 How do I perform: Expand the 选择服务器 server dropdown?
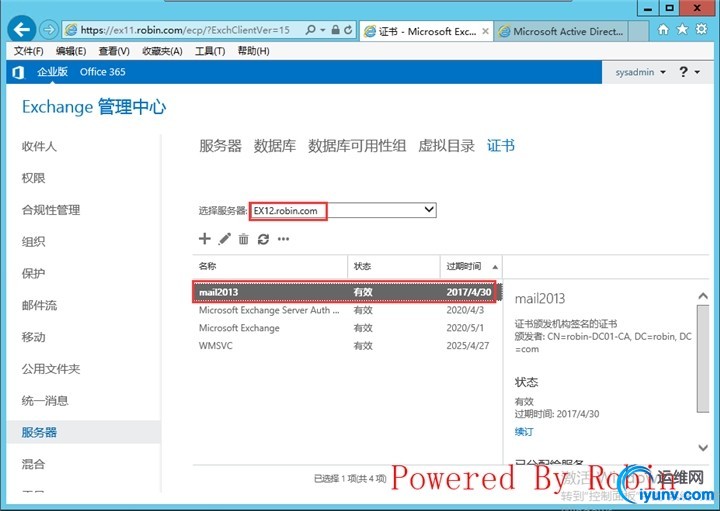(343, 211)
